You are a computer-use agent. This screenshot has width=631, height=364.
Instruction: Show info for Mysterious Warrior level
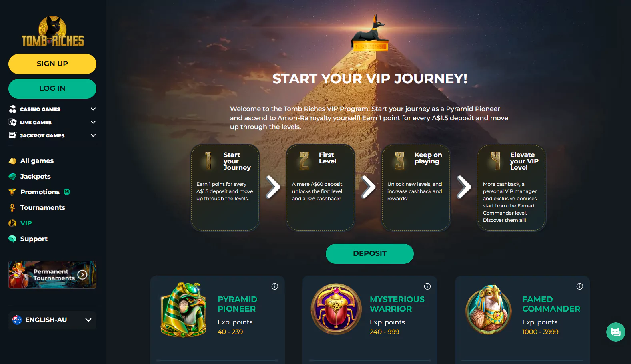(x=427, y=286)
